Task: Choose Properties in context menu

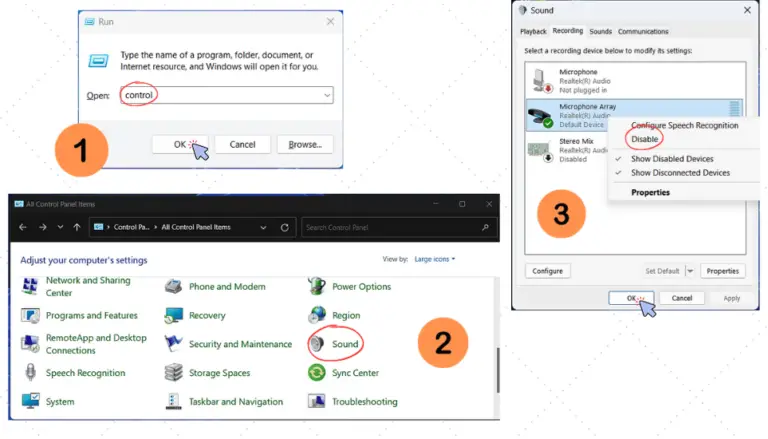Action: [650, 193]
